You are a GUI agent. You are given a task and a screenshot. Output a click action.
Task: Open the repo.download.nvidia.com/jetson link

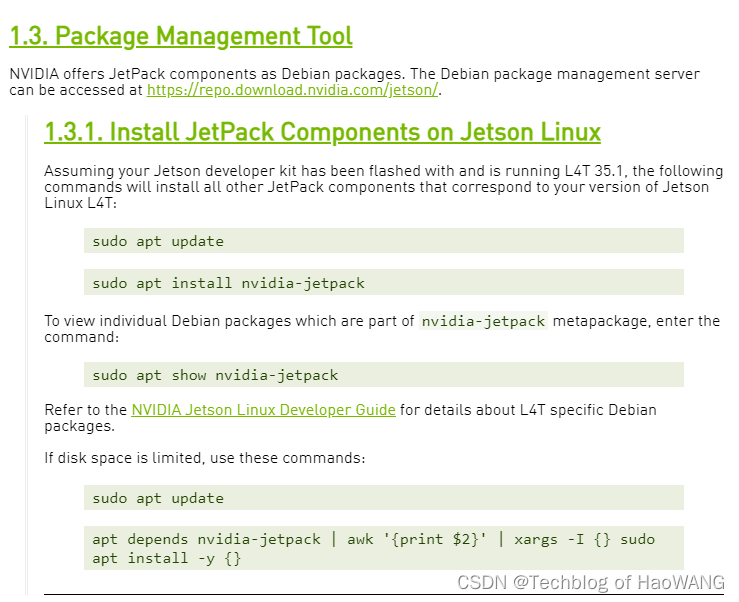tap(292, 90)
